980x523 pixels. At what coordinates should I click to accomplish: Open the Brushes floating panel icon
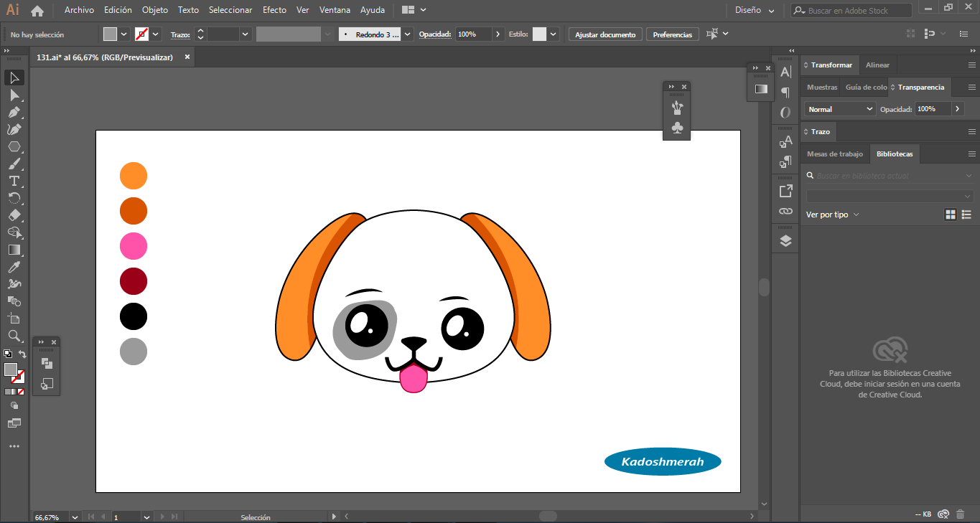pyautogui.click(x=676, y=108)
